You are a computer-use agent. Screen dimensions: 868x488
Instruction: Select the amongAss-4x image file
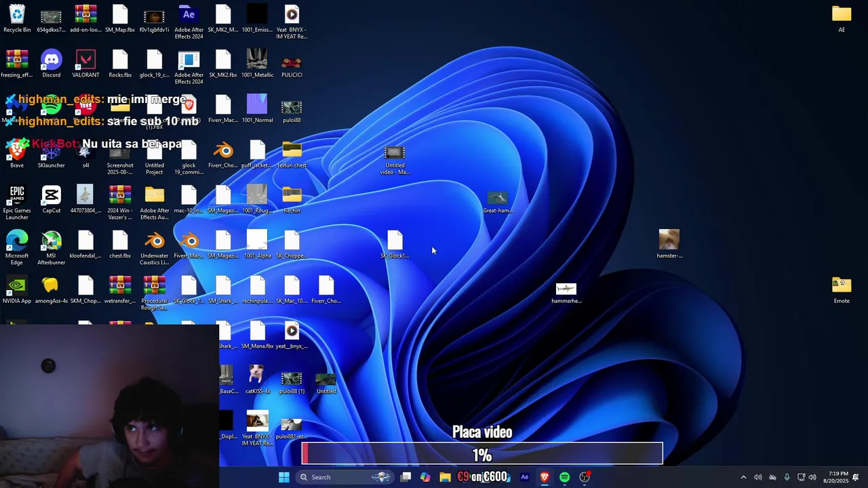click(52, 290)
